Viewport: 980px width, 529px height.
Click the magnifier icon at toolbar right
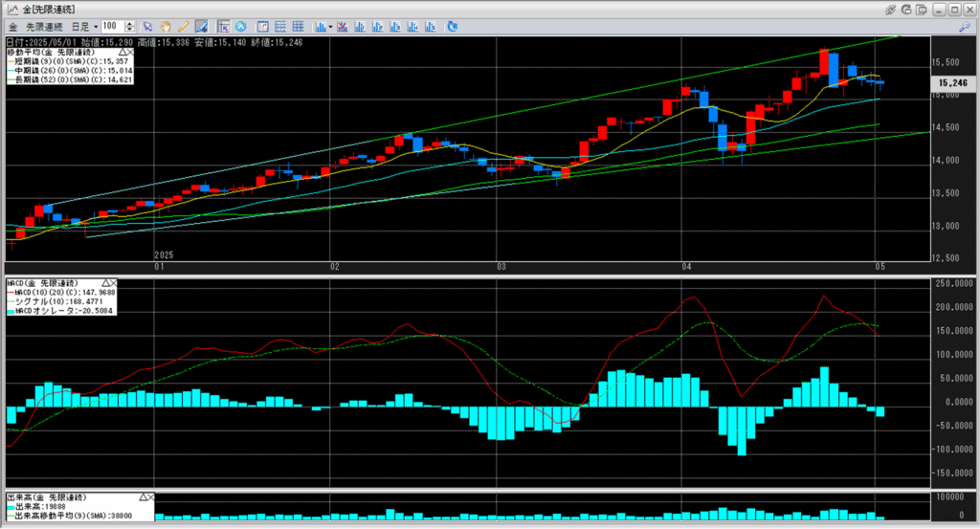tap(964, 27)
